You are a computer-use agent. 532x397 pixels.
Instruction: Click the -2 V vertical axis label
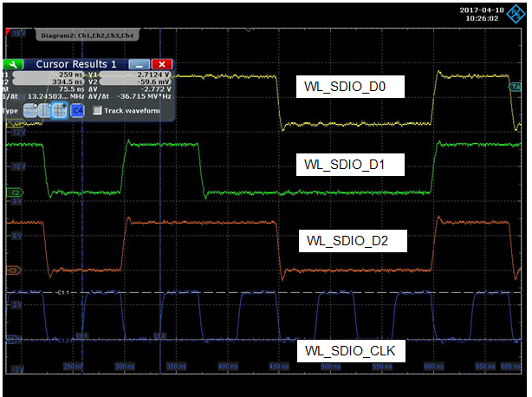click(18, 369)
